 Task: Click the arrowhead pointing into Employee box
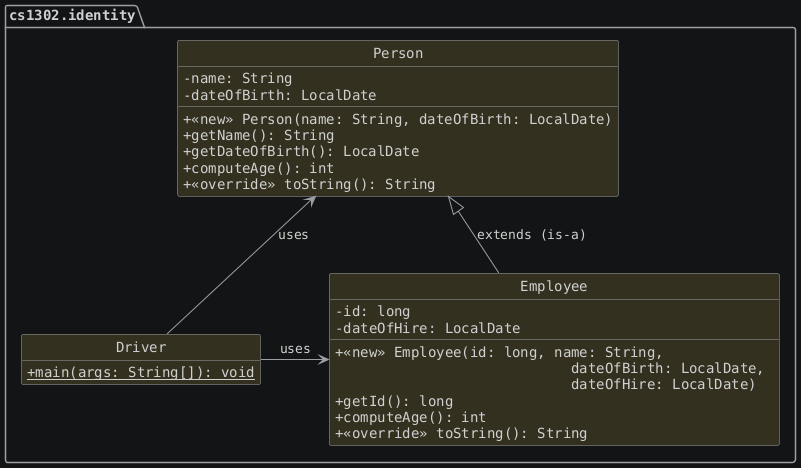(323, 360)
